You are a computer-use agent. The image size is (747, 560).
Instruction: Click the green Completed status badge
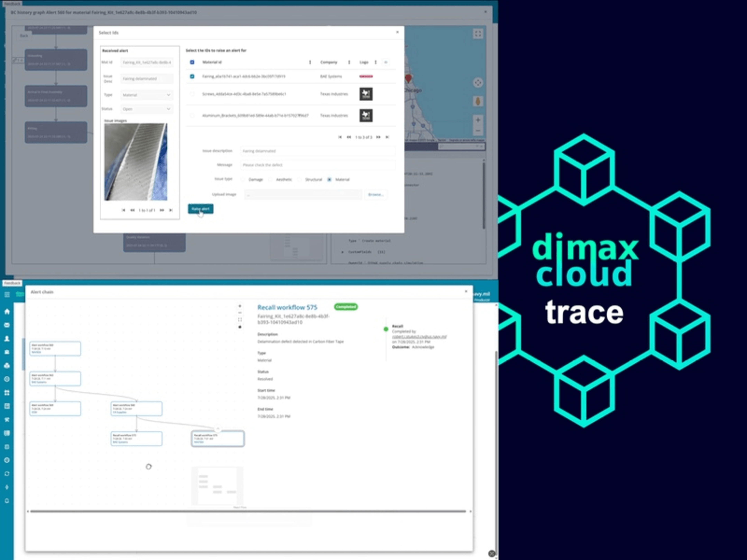pyautogui.click(x=346, y=307)
